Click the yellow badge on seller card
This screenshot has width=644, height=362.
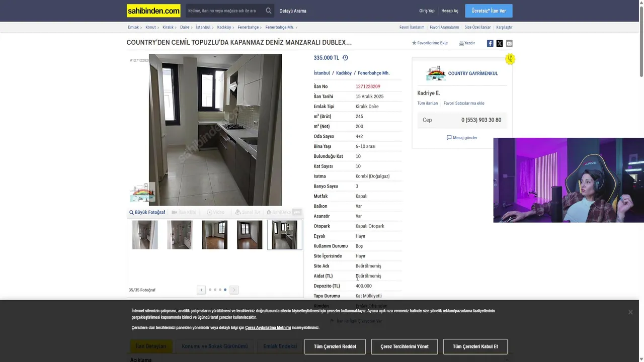(x=510, y=59)
